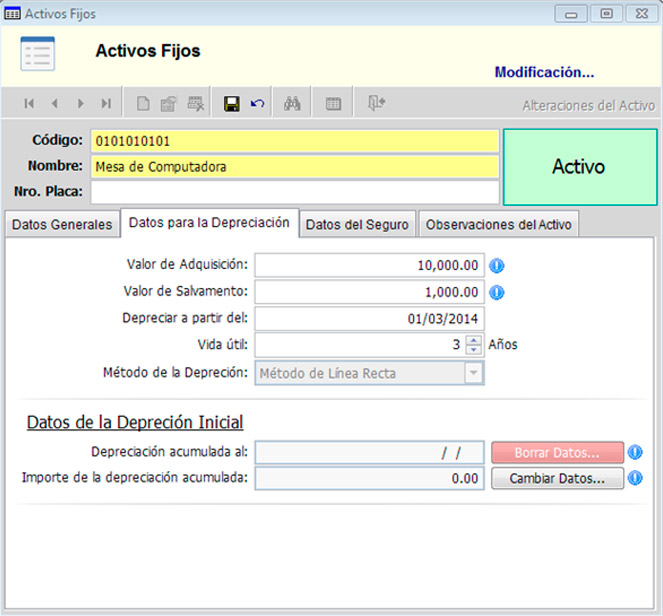This screenshot has height=616, width=663.
Task: Click the Save floppy disk icon
Action: pyautogui.click(x=232, y=104)
